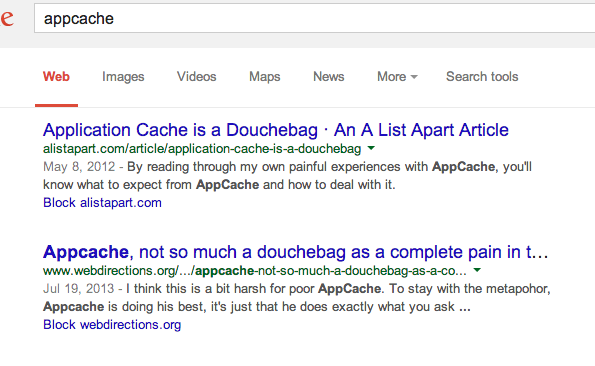Click the 'Jul 19, 2013' snippet date
Screen dimensions: 595x366
[x=79, y=289]
